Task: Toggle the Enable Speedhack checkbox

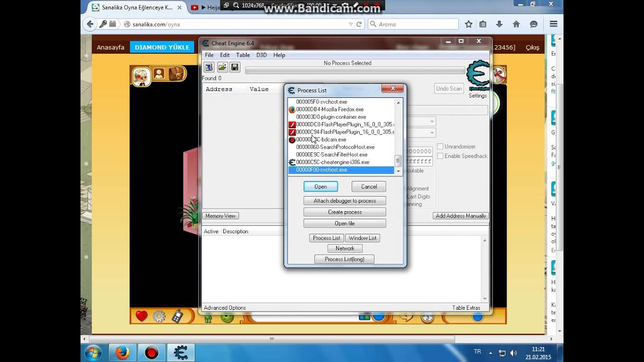Action: pyautogui.click(x=440, y=156)
